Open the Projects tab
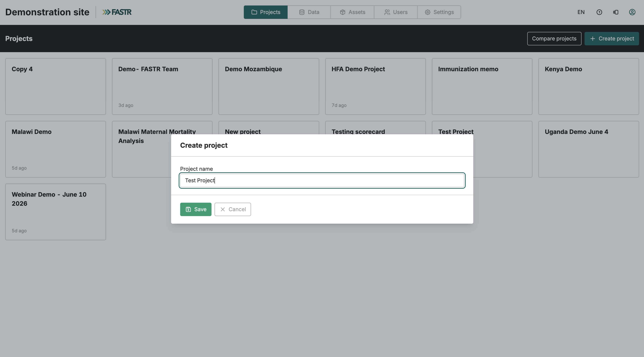The image size is (644, 357). pyautogui.click(x=266, y=12)
